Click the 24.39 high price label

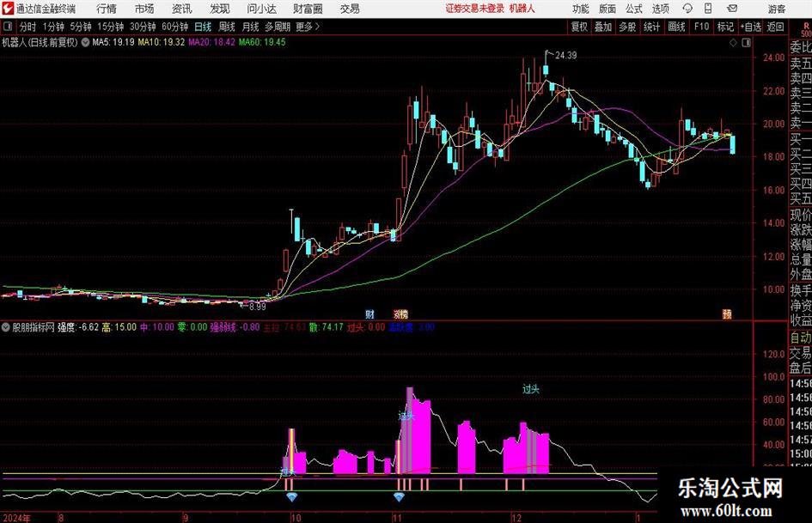click(566, 56)
